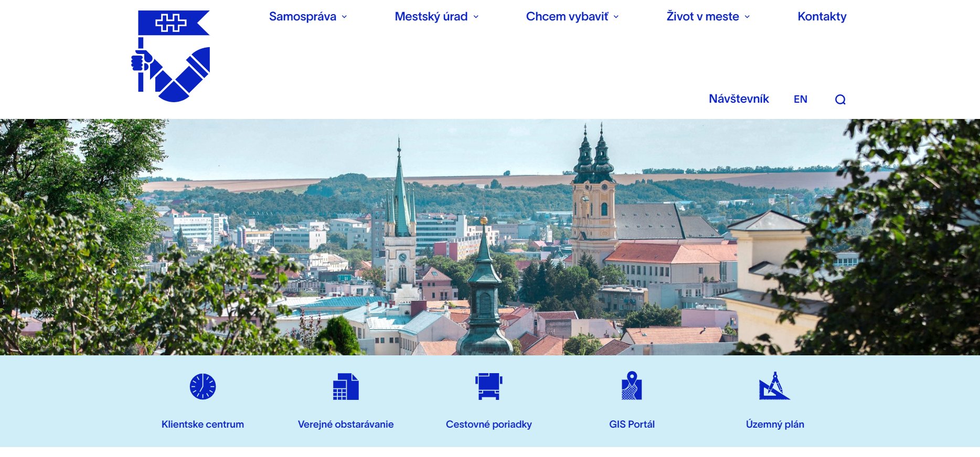Open the GIS Portál link text
980x457 pixels.
click(x=632, y=425)
